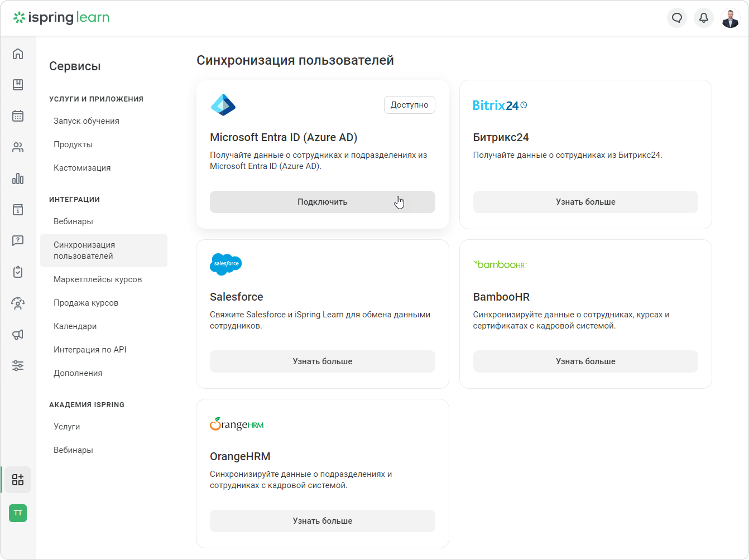Open the info storefront icon in sidebar
Screen dimensions: 749x560
(x=18, y=210)
